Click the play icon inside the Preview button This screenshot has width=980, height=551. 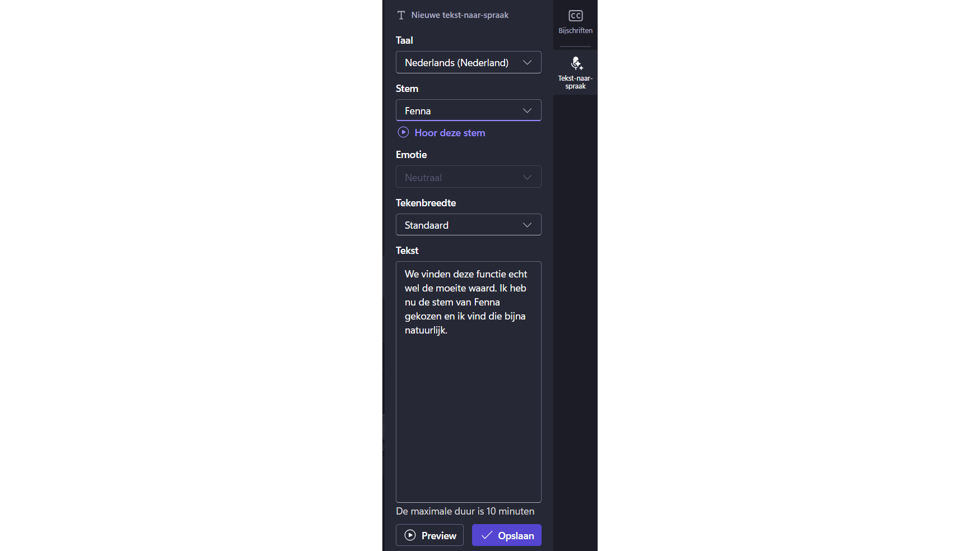click(x=410, y=535)
